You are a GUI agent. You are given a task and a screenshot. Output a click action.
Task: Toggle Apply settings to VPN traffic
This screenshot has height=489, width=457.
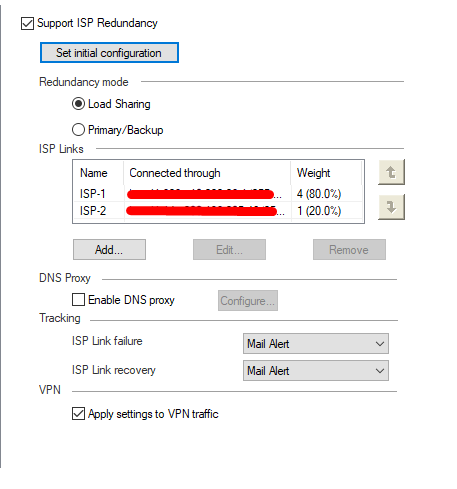[78, 414]
